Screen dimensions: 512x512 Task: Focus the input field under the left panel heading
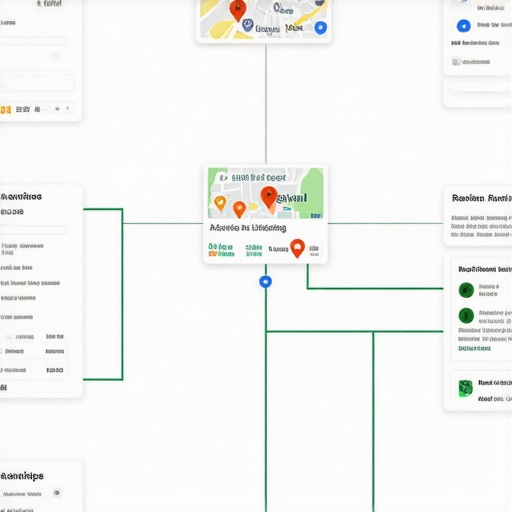[x=33, y=230]
